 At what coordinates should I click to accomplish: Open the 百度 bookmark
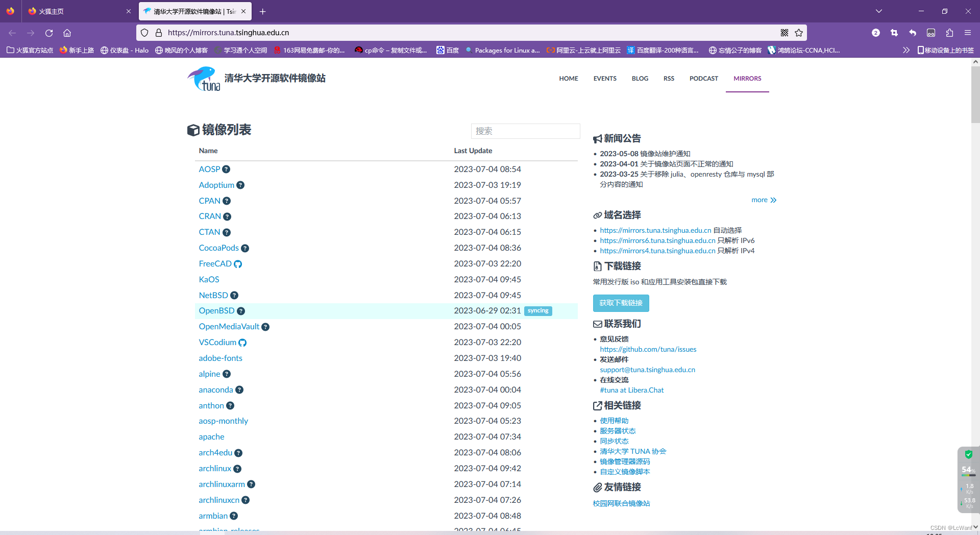pos(448,50)
